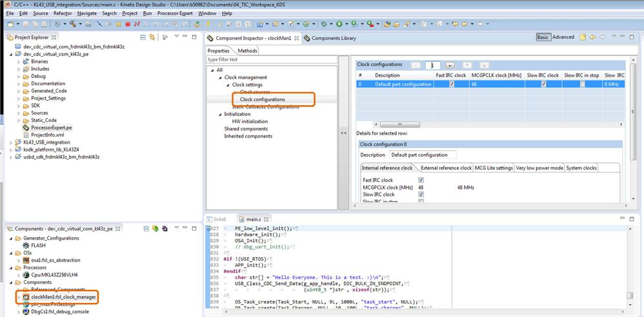Toggle Slow IRC in stop checkbox in table row
644x317 pixels.
tap(583, 84)
